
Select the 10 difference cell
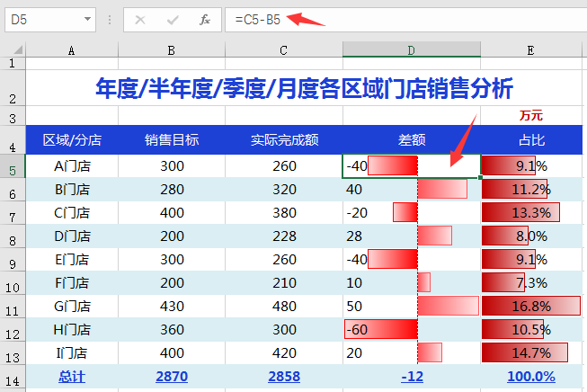point(412,283)
